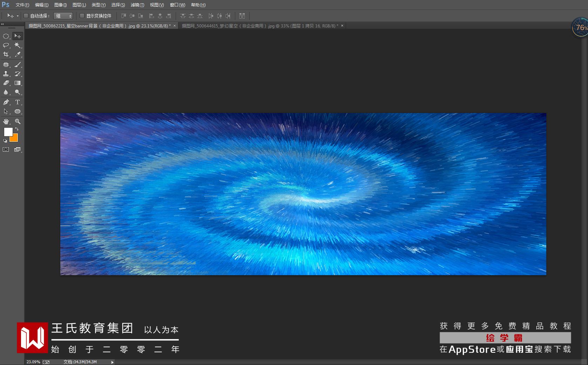Open the 窗口(W) menu
This screenshot has height=365, width=588.
(x=177, y=5)
